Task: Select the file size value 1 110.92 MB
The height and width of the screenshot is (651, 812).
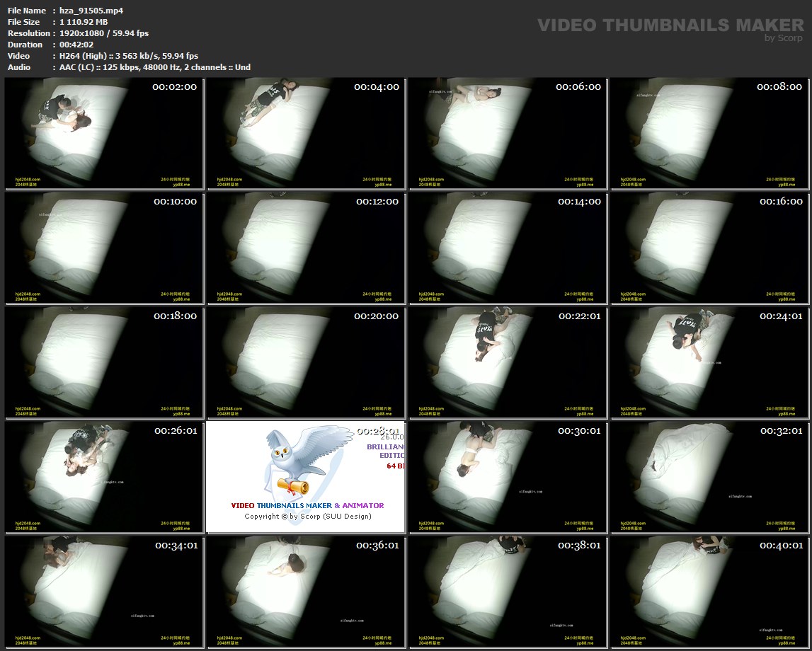Action: click(x=84, y=22)
